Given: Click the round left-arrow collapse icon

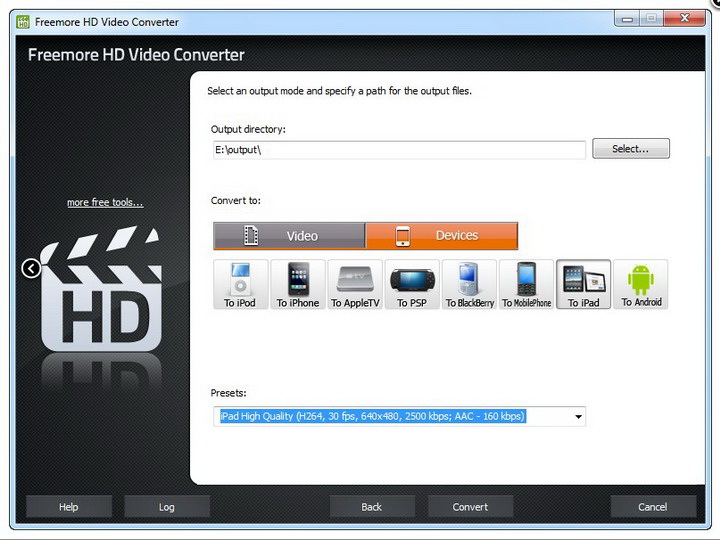Looking at the screenshot, I should coord(31,268).
